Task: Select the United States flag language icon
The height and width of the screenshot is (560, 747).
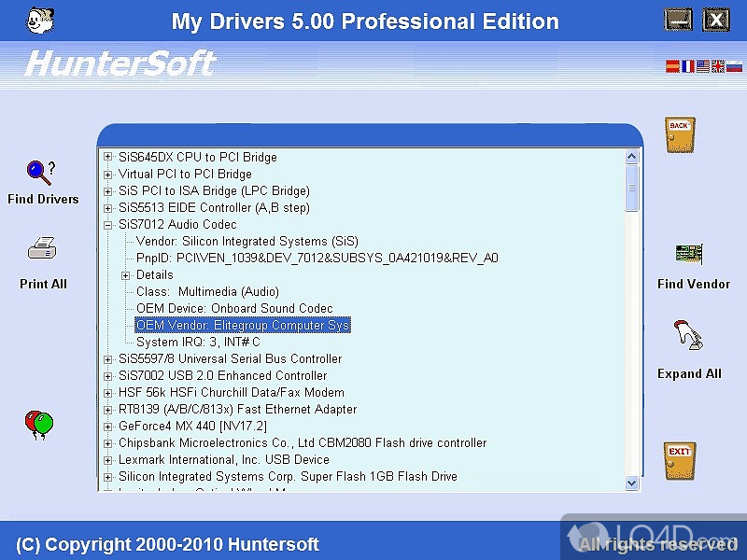Action: pyautogui.click(x=703, y=66)
